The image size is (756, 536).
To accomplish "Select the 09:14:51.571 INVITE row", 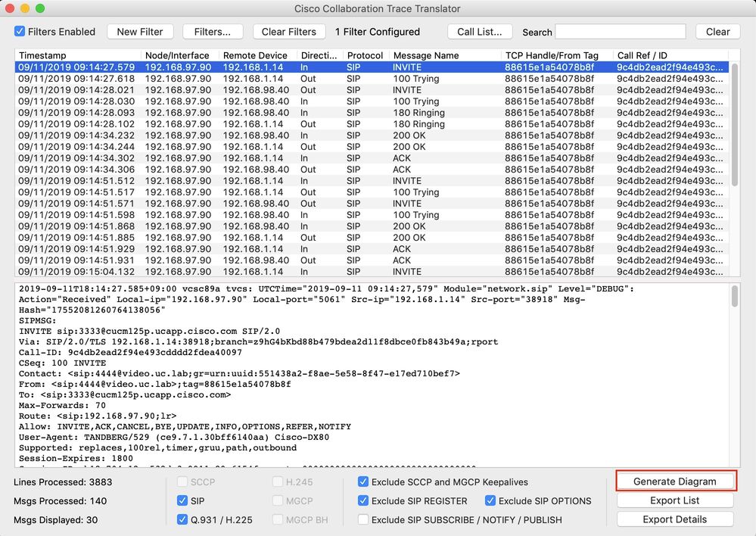I will point(372,203).
